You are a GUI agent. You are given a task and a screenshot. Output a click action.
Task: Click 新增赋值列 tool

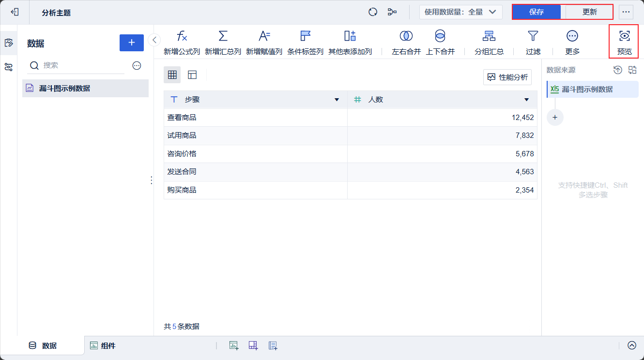tap(264, 43)
